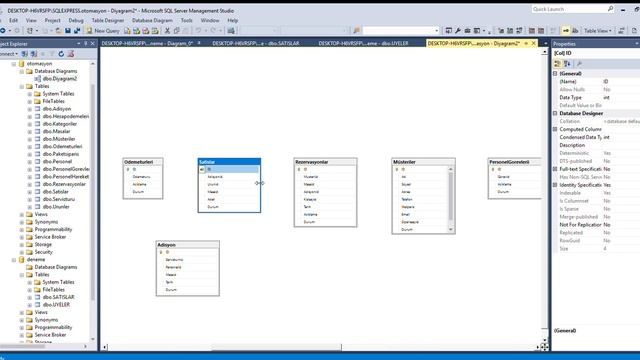The height and width of the screenshot is (360, 640).
Task: Select the dbo.Personel table node
Action: click(57, 162)
